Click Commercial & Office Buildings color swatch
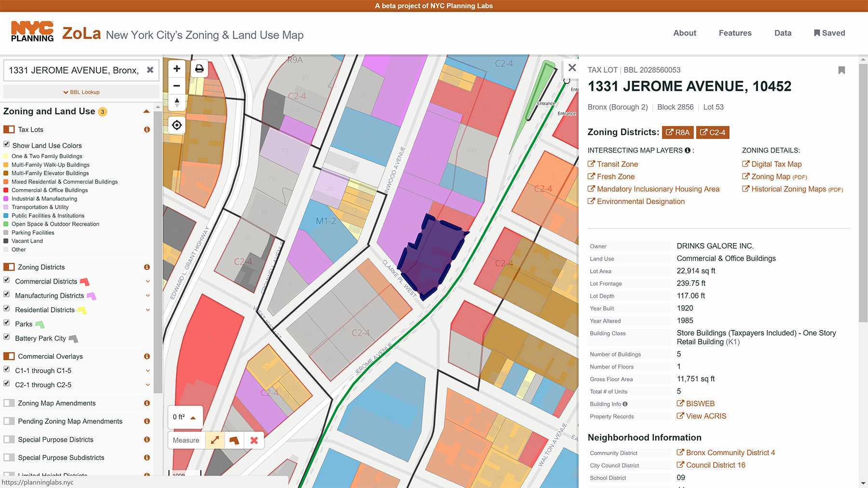This screenshot has height=488, width=868. click(6, 190)
